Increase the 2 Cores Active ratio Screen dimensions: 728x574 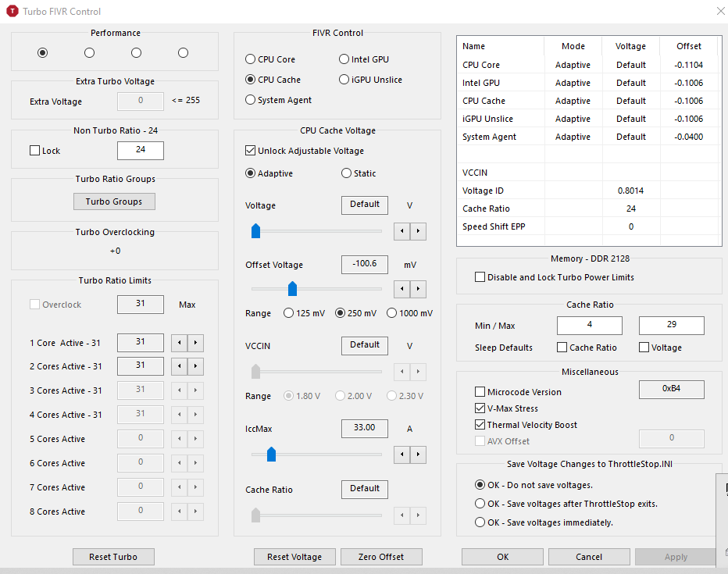[x=195, y=366]
